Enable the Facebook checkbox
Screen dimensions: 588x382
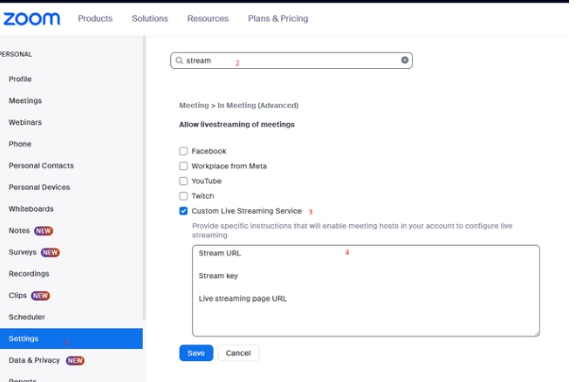(183, 151)
